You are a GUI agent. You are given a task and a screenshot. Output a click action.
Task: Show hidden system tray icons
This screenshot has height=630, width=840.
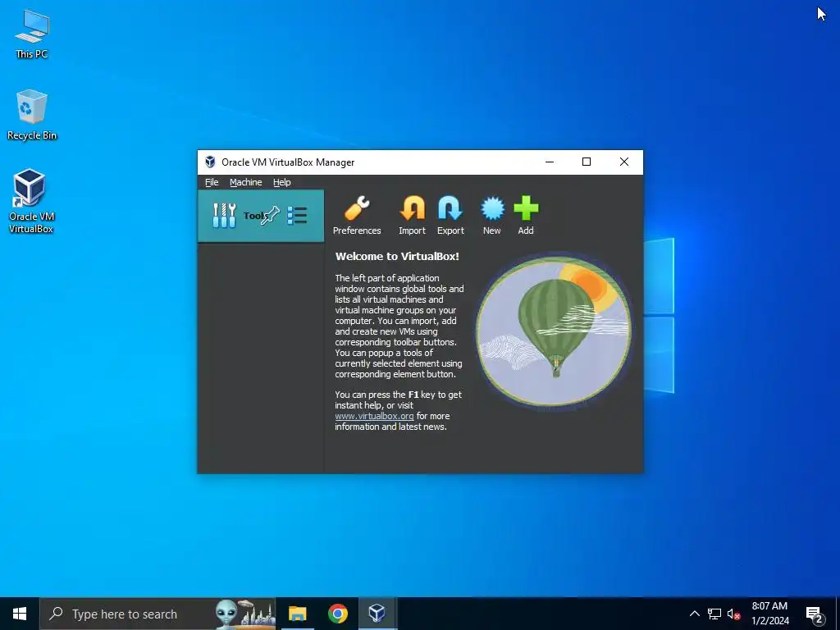click(694, 614)
